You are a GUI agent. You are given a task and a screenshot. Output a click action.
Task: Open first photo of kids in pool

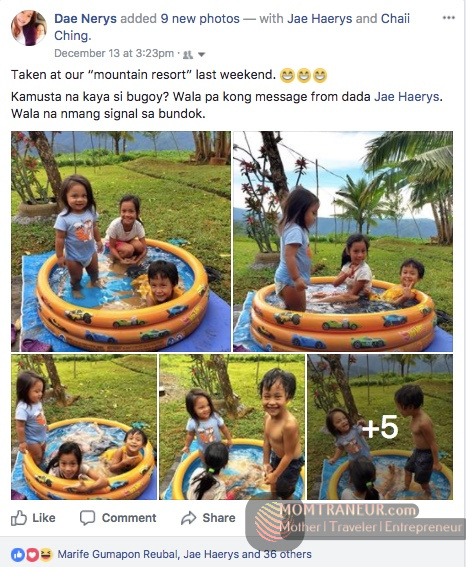point(121,241)
